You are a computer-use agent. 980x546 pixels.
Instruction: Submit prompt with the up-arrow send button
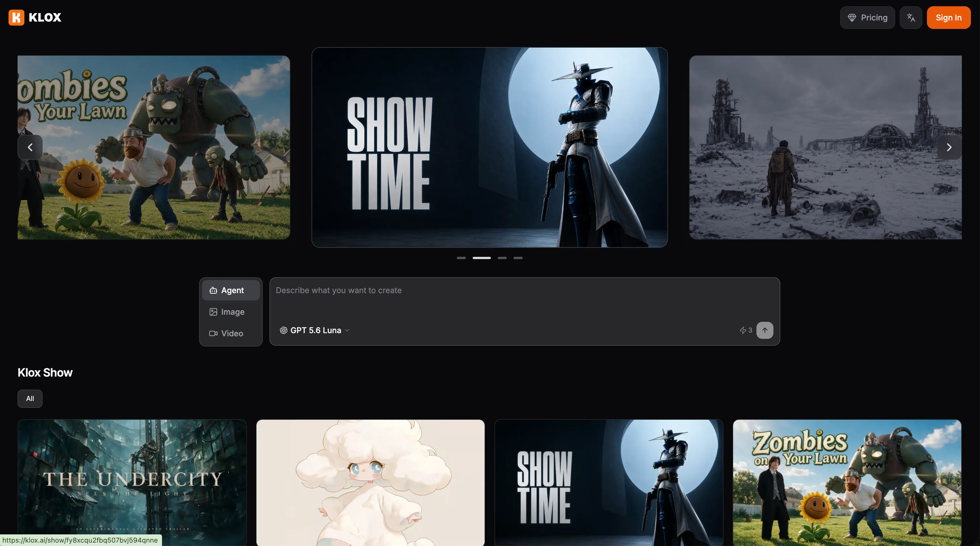pyautogui.click(x=765, y=330)
